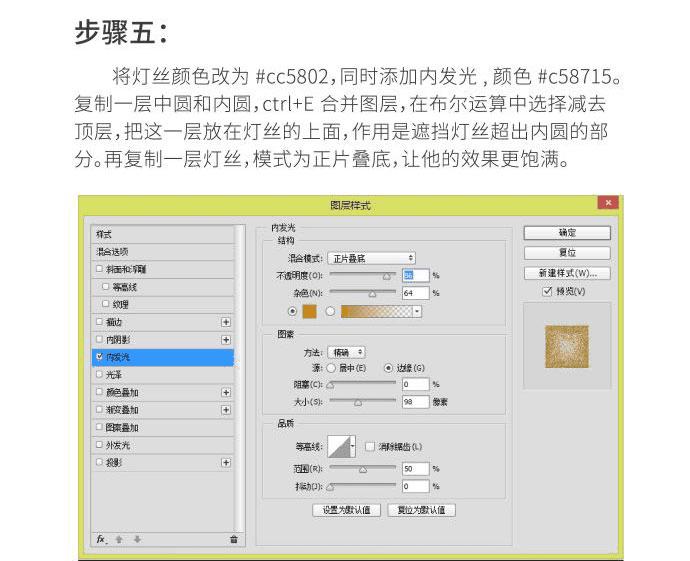This screenshot has width=690, height=561.
Task: Open the gradient picker dropdown arrow
Action: (417, 312)
